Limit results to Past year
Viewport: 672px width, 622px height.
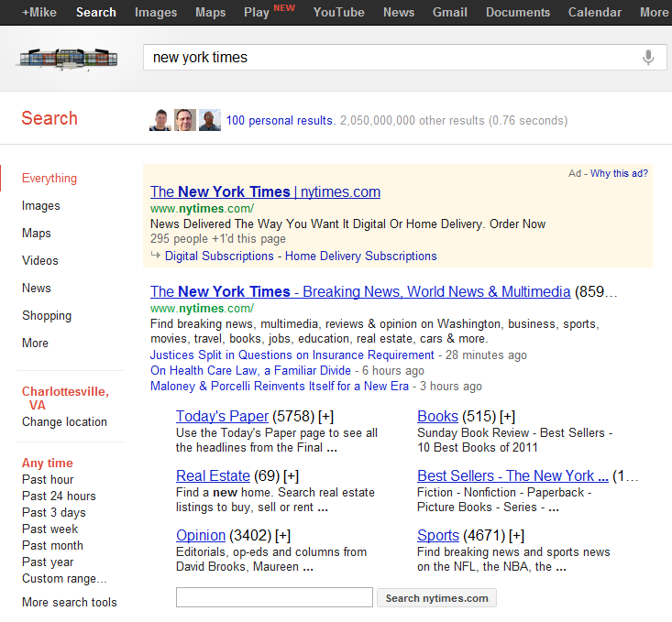[48, 562]
